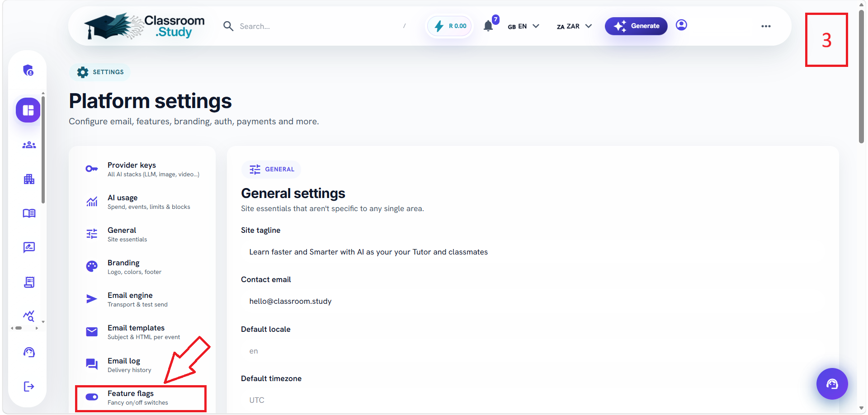Open the dashboard layout icon in sidebar
This screenshot has height=415, width=868.
coord(28,110)
